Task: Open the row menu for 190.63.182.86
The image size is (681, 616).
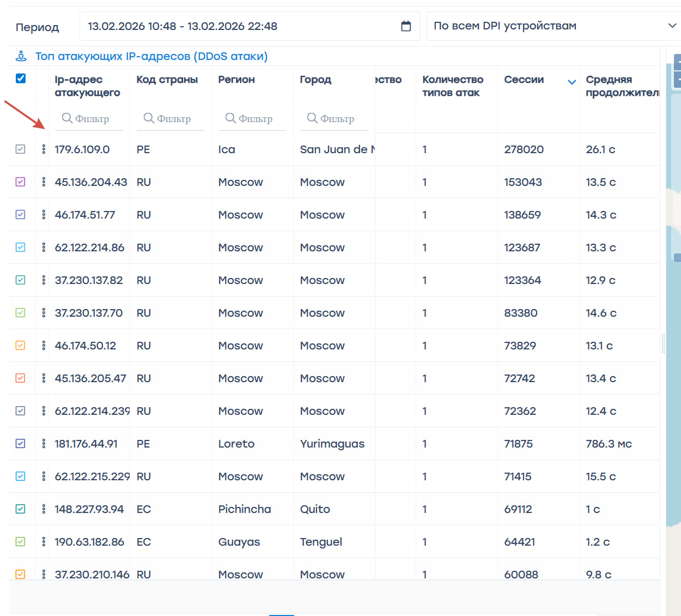Action: [44, 542]
